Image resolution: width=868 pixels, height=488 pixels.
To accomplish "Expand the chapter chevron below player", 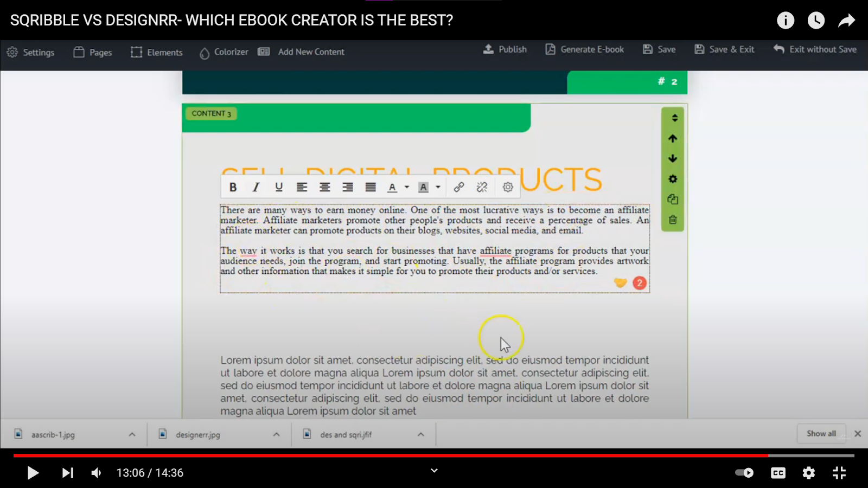I will click(434, 471).
